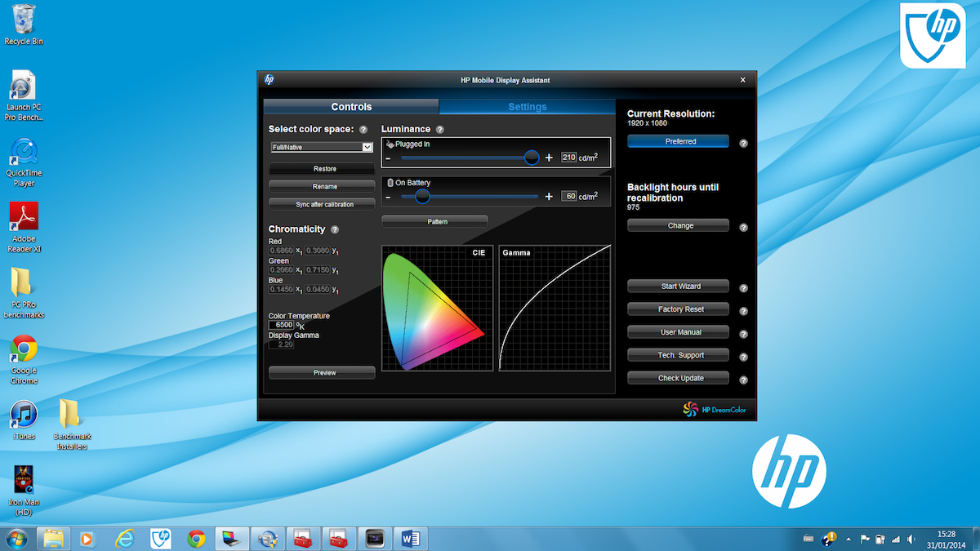Click Display Gamma 2.20 field
Screen dimensions: 980x551
(281, 344)
